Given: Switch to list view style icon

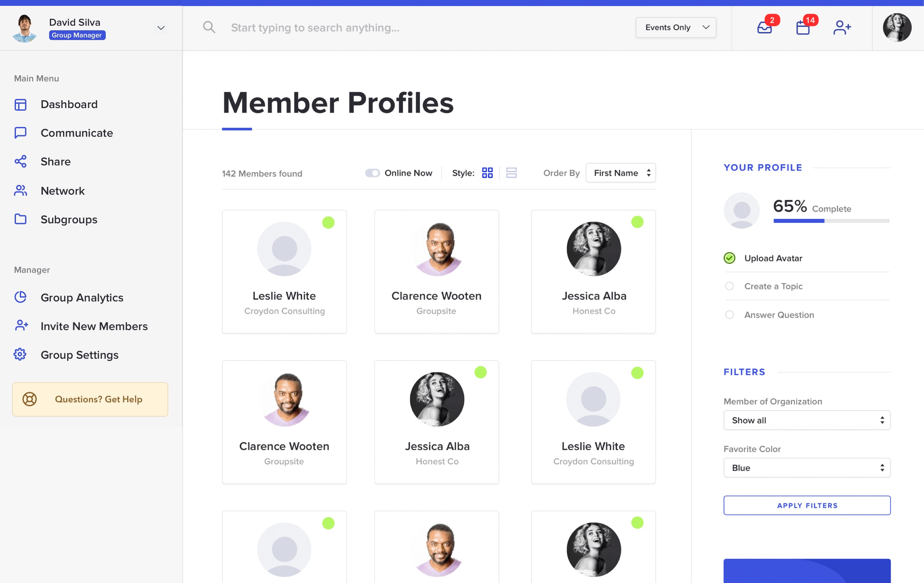Looking at the screenshot, I should click(511, 173).
